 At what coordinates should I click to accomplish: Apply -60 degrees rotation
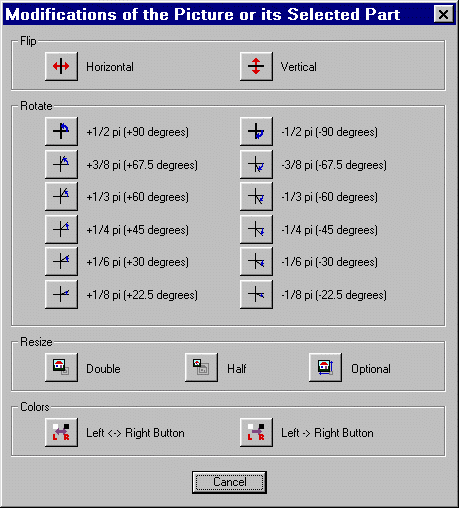pos(256,196)
